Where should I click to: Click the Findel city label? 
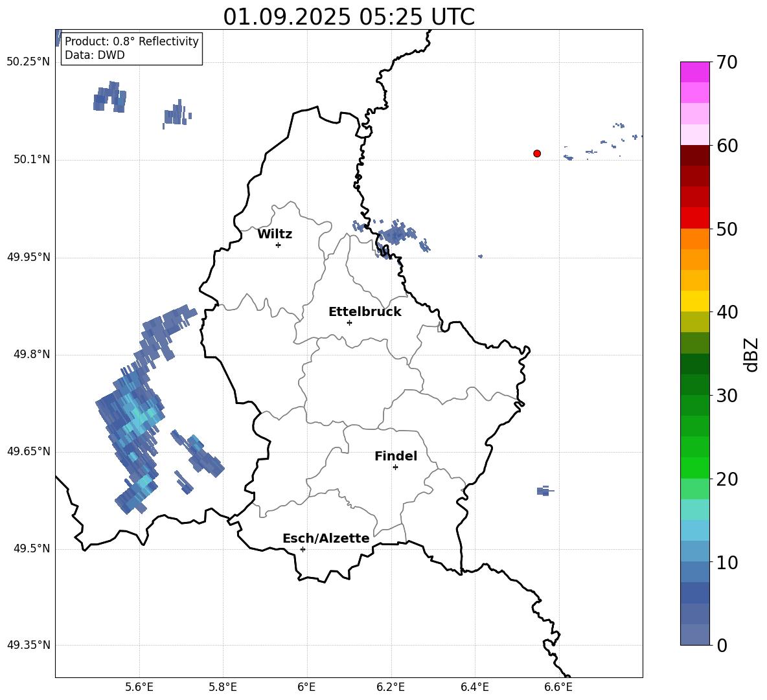pyautogui.click(x=396, y=456)
